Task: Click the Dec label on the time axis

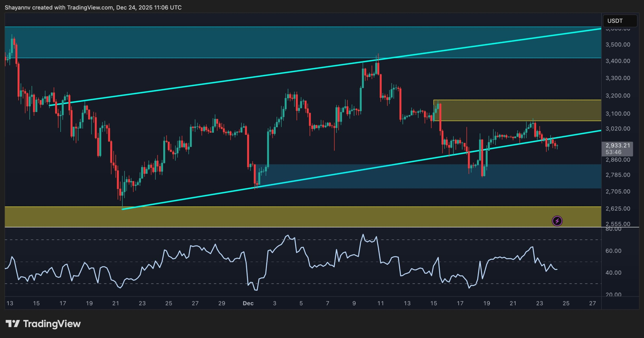Action: [248, 303]
